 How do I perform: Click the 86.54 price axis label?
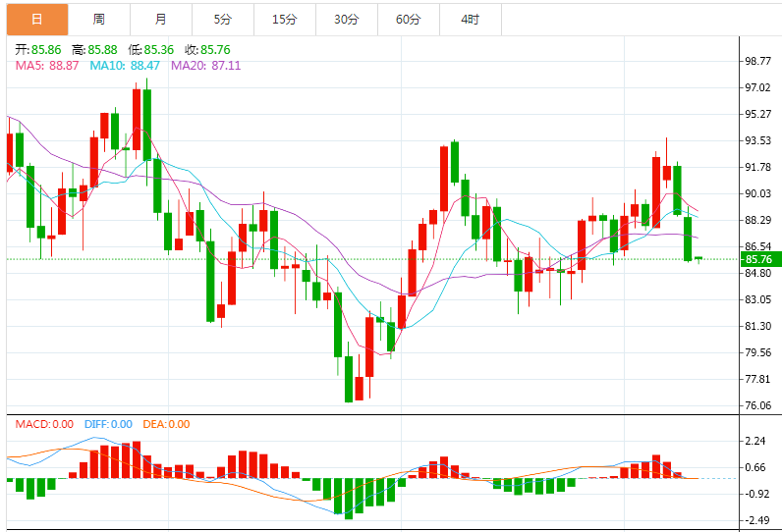pos(757,246)
